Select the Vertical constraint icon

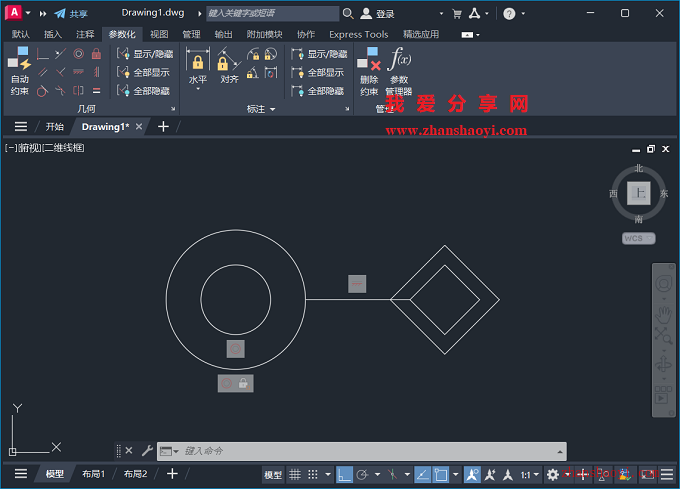(96, 72)
